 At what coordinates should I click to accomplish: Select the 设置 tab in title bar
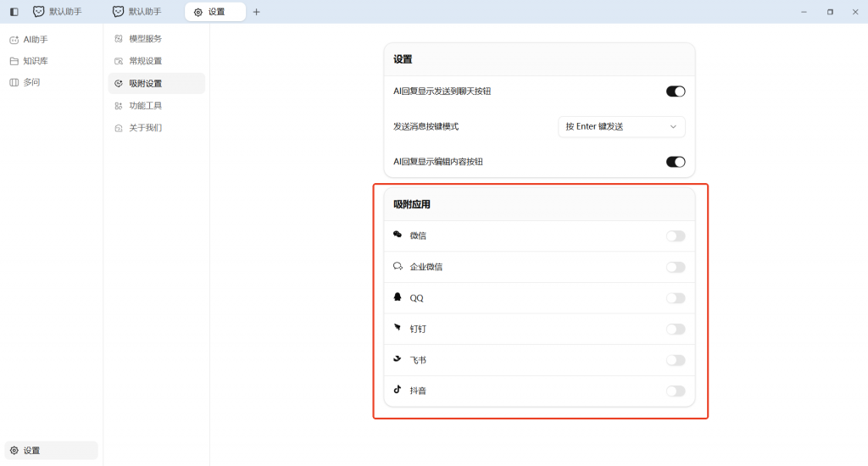pyautogui.click(x=215, y=12)
